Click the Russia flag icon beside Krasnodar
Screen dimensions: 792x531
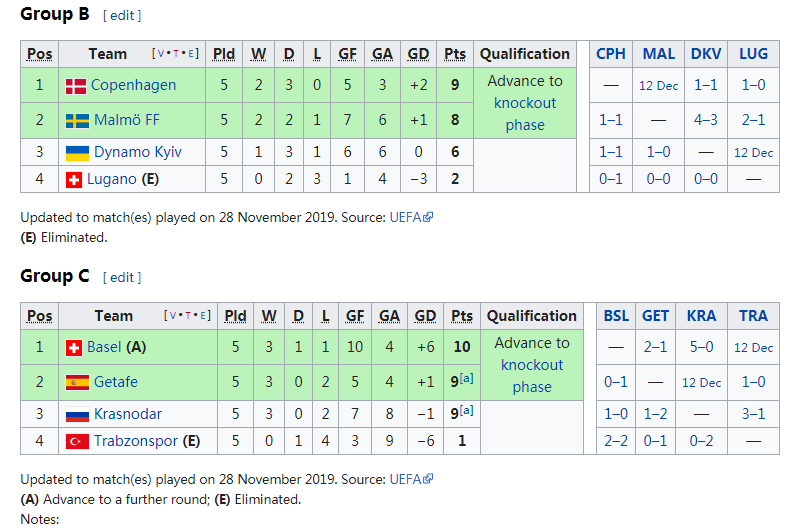[x=76, y=415]
